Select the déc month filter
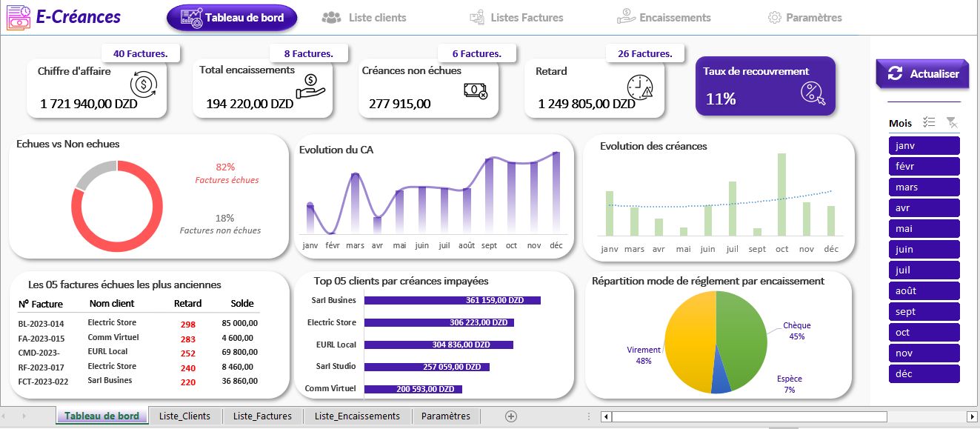 tap(924, 374)
